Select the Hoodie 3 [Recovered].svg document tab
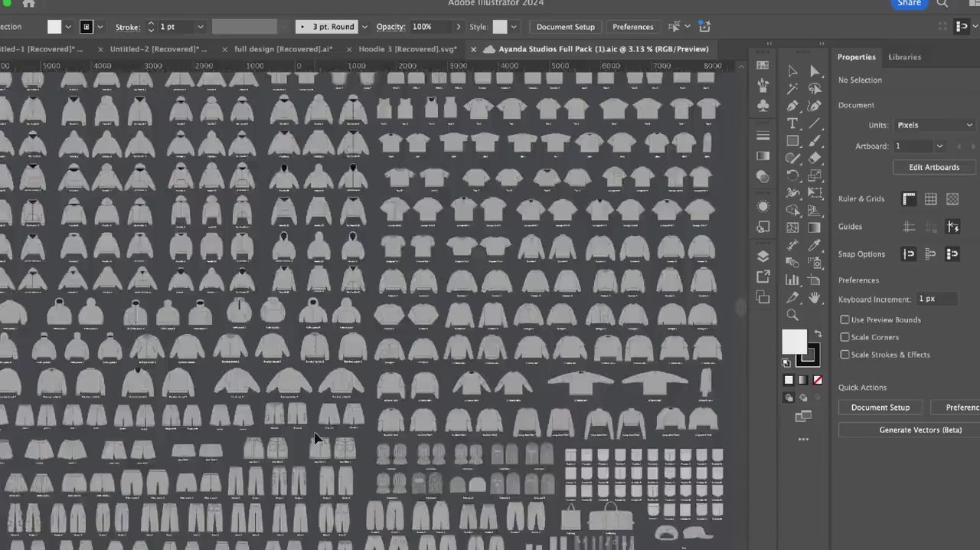The width and height of the screenshot is (980, 550). (407, 48)
